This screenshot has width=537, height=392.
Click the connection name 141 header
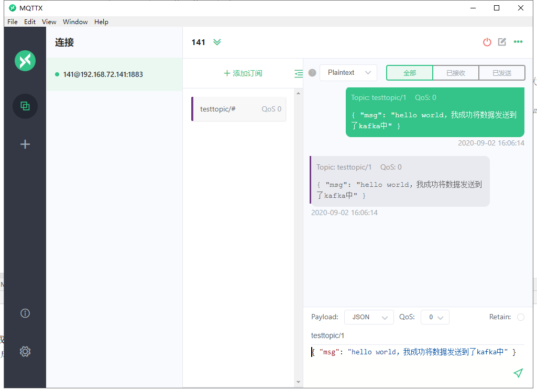coord(198,42)
